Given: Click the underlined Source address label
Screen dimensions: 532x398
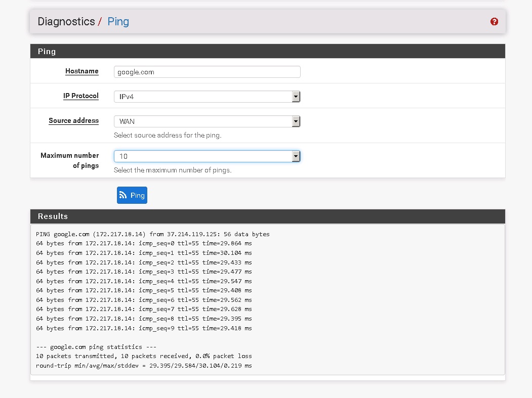Looking at the screenshot, I should pyautogui.click(x=73, y=121).
